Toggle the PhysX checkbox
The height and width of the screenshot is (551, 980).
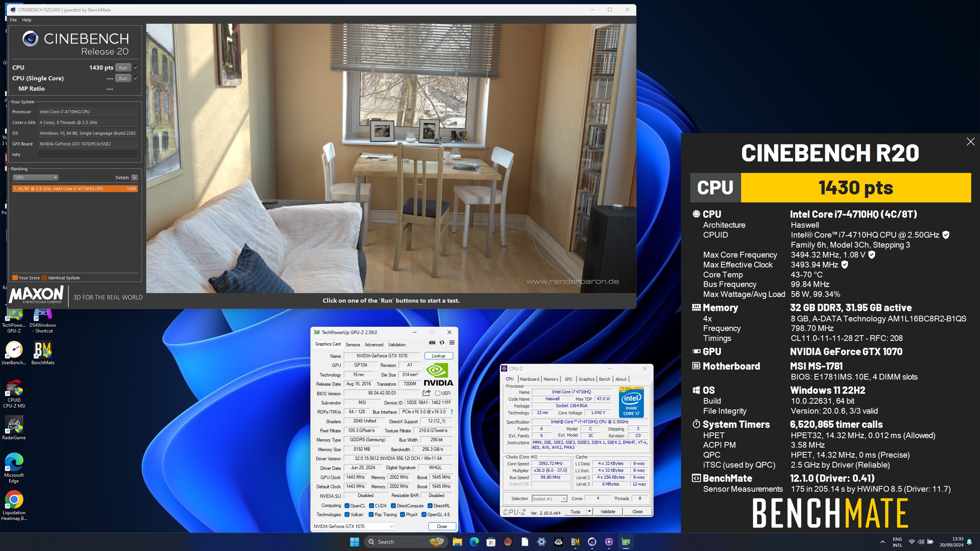tap(402, 515)
